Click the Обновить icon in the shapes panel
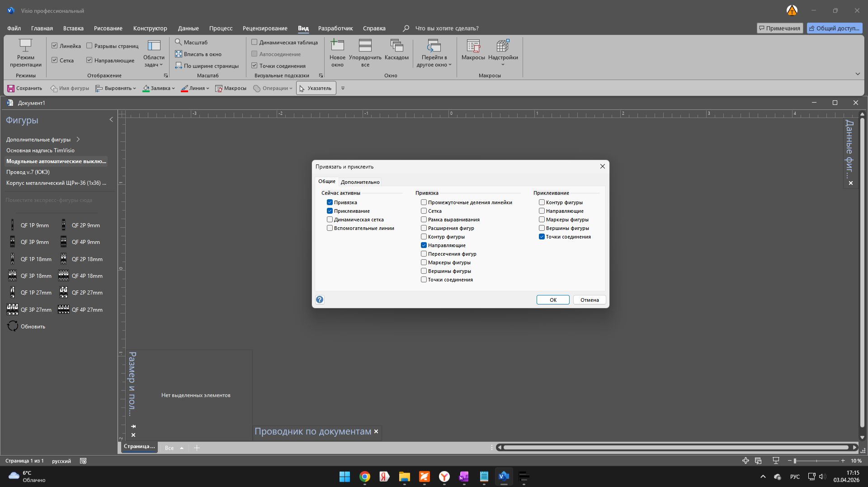The height and width of the screenshot is (487, 868). (x=26, y=326)
